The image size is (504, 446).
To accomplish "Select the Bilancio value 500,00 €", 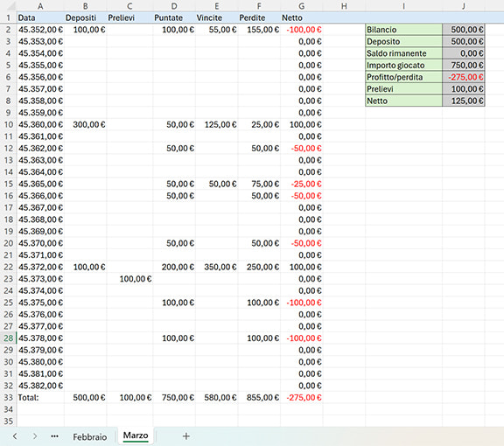I will [464, 30].
